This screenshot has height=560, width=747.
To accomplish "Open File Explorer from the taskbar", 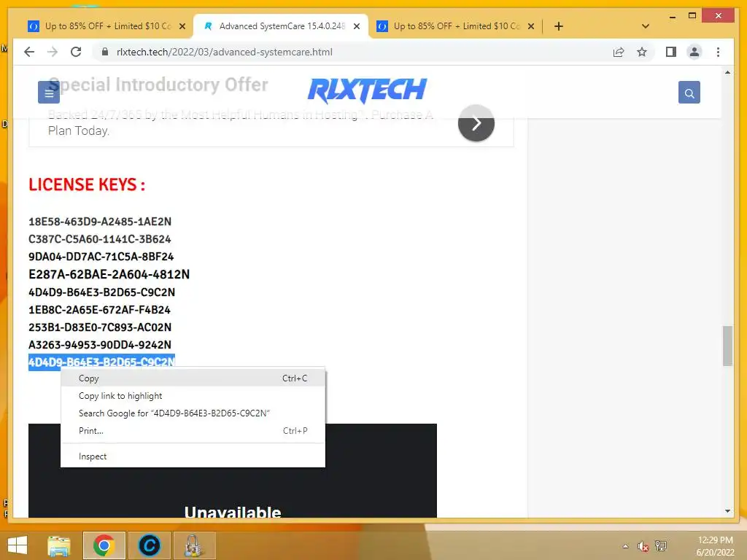I will point(59,545).
